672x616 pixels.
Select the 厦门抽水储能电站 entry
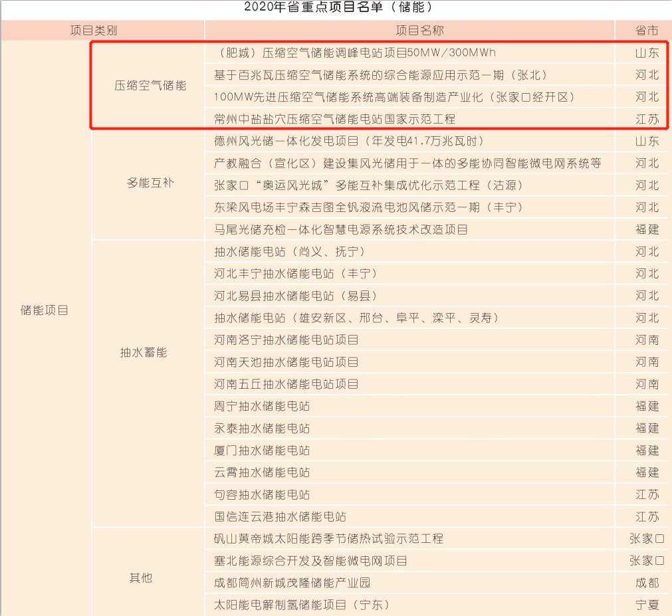[x=262, y=451]
